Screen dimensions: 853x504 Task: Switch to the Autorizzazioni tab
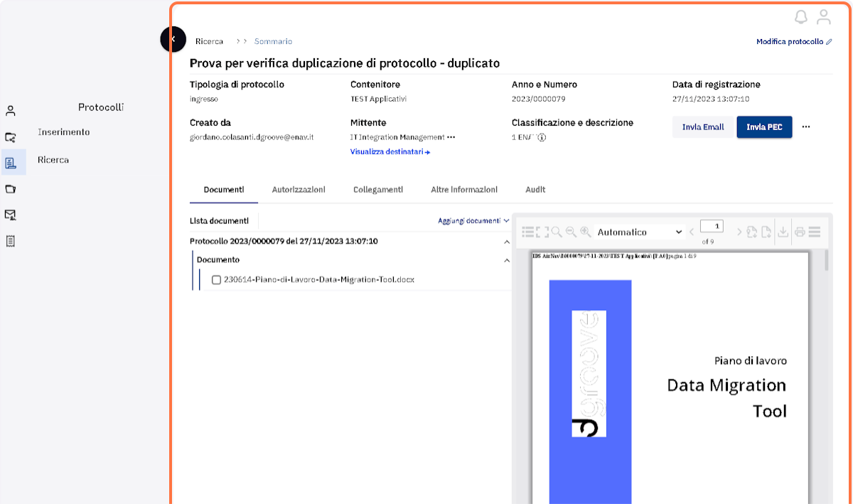(x=299, y=190)
